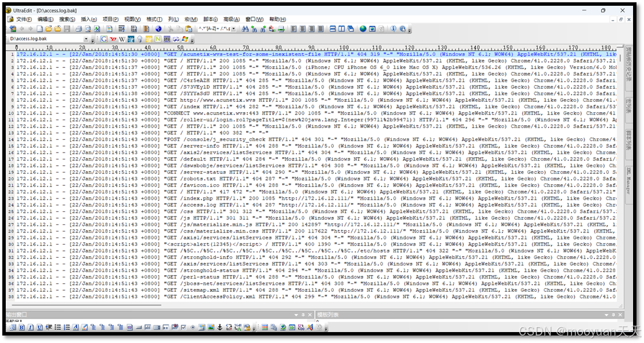Click the Print icon
This screenshot has height=343, width=644.
tap(78, 29)
